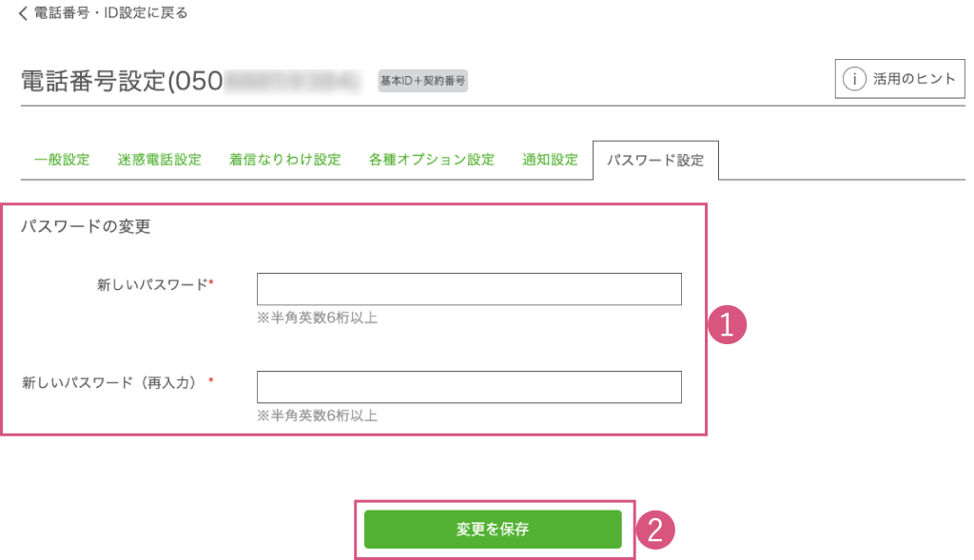Click the pink number 2 marker
974x560 pixels.
point(655,530)
